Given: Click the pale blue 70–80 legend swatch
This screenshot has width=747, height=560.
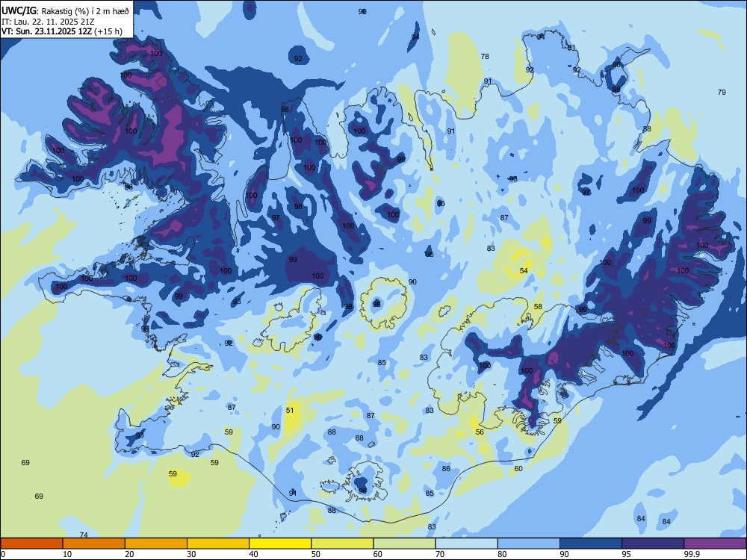Looking at the screenshot, I should pyautogui.click(x=466, y=544).
